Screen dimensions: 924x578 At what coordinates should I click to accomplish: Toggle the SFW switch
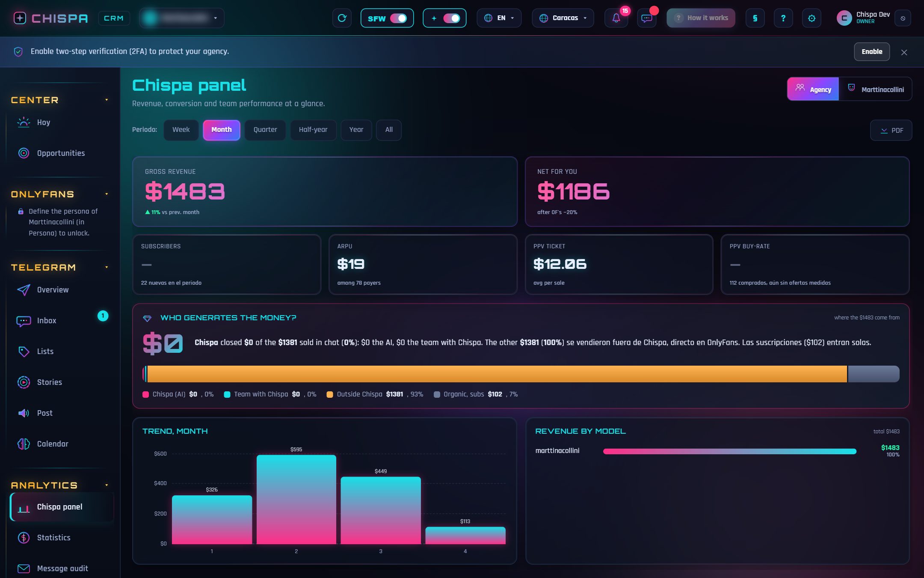pos(398,18)
